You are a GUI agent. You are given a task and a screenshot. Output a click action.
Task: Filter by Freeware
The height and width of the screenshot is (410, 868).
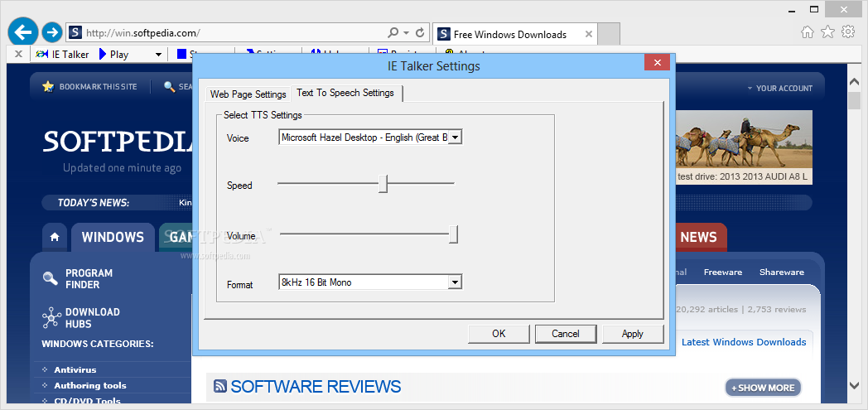point(723,273)
